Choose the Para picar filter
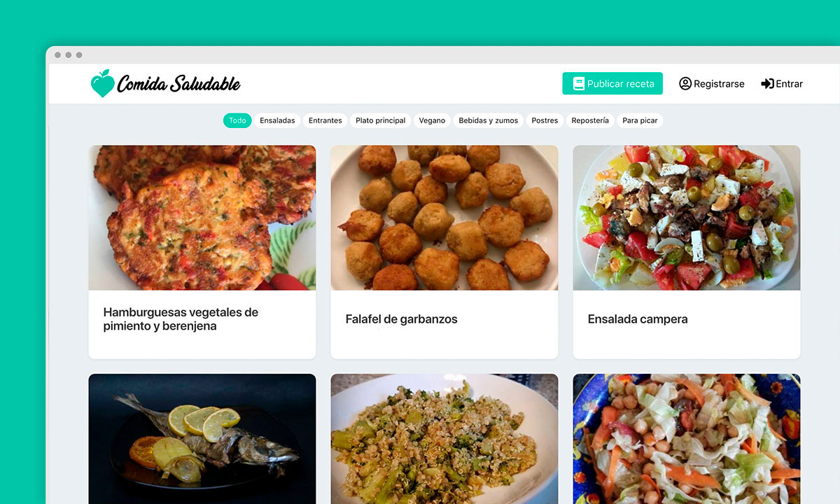The height and width of the screenshot is (504, 840). [640, 120]
